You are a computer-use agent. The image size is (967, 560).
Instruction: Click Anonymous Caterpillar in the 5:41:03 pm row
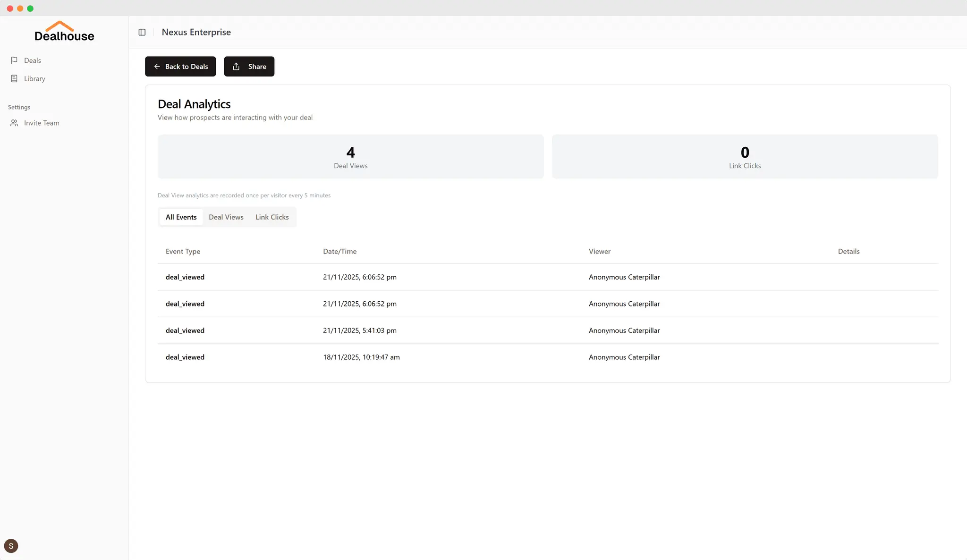[624, 331]
